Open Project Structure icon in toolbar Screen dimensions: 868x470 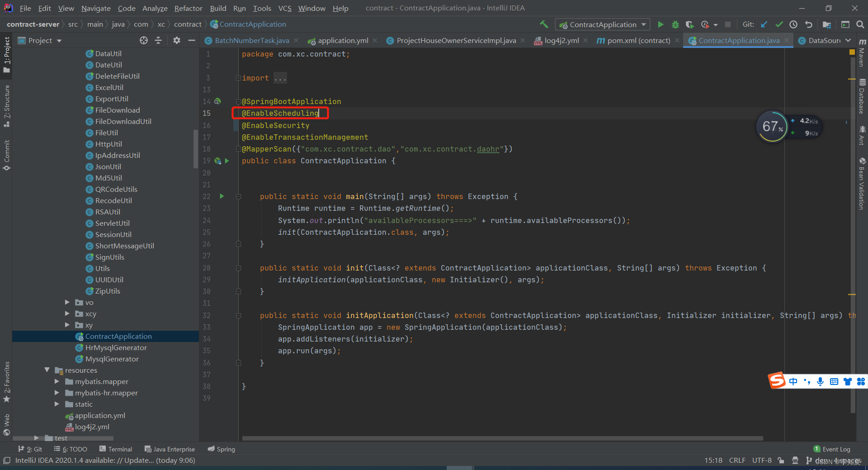pyautogui.click(x=827, y=24)
